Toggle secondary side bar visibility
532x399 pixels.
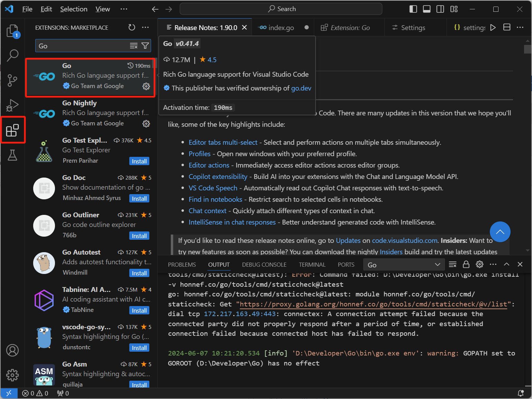coord(440,9)
